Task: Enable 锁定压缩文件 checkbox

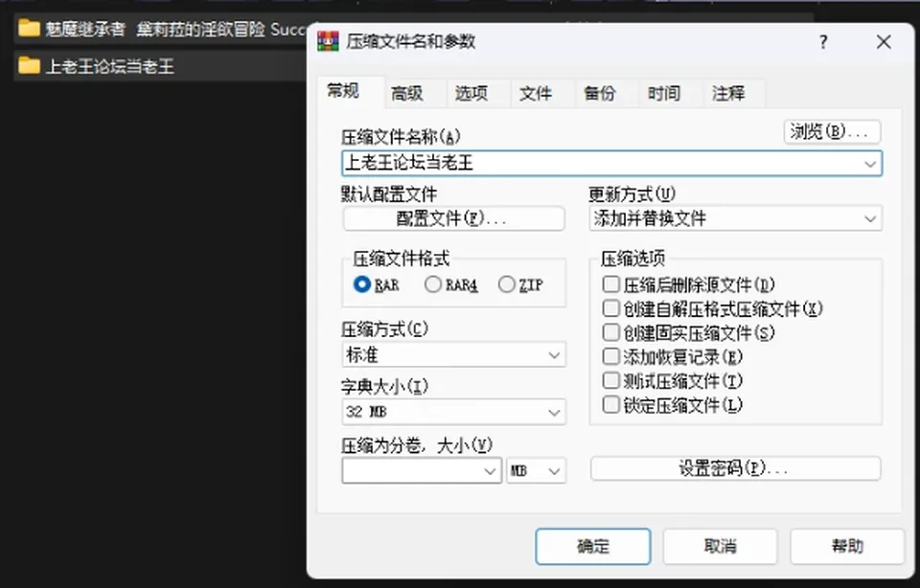Action: (x=610, y=404)
